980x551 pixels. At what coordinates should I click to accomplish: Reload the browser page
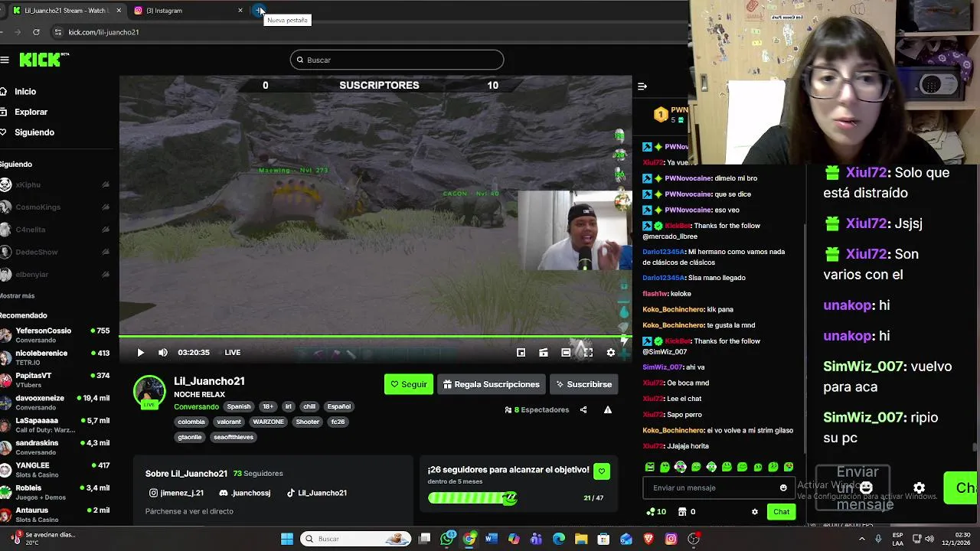pyautogui.click(x=36, y=32)
